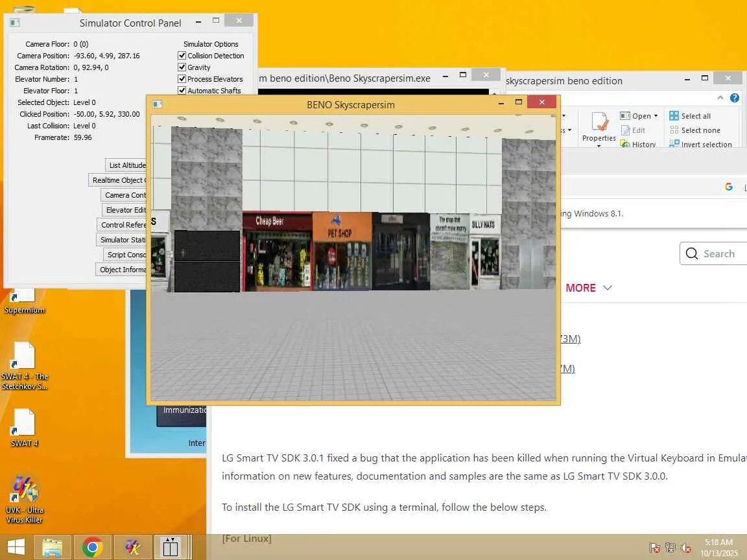Open the Windows Start button
The height and width of the screenshot is (560, 747).
coord(16,546)
